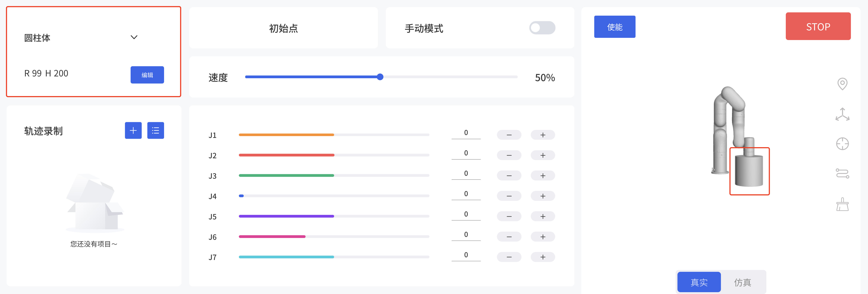Viewport: 868px width, 294px height.
Task: Open the trajectory recording list icon
Action: click(155, 130)
